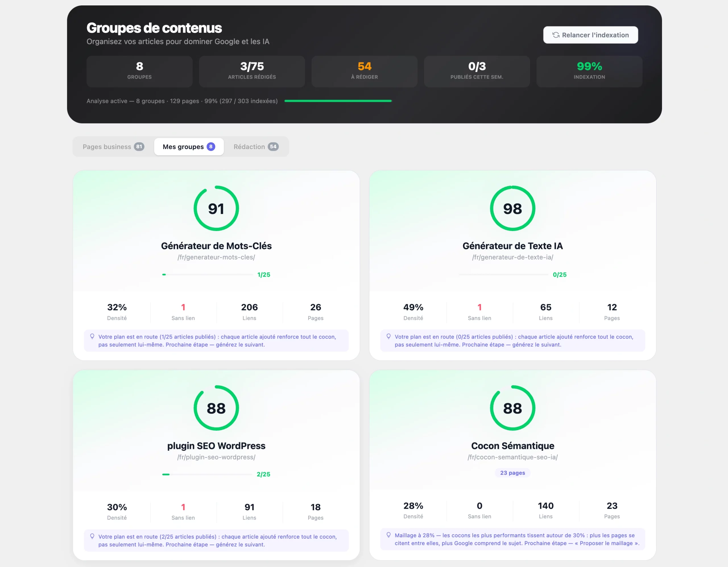Click the lightbulb icon in Générateur de Mots-Clés tip

[x=92, y=337]
